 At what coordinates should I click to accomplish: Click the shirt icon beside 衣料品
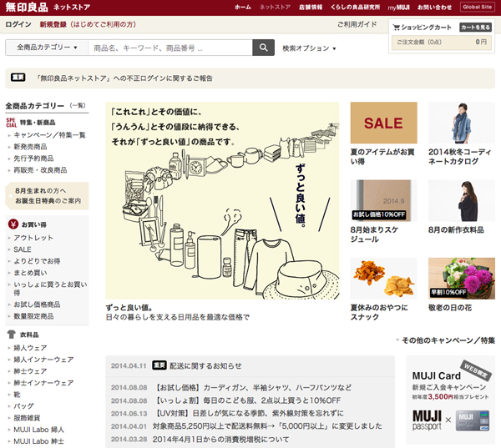12,334
